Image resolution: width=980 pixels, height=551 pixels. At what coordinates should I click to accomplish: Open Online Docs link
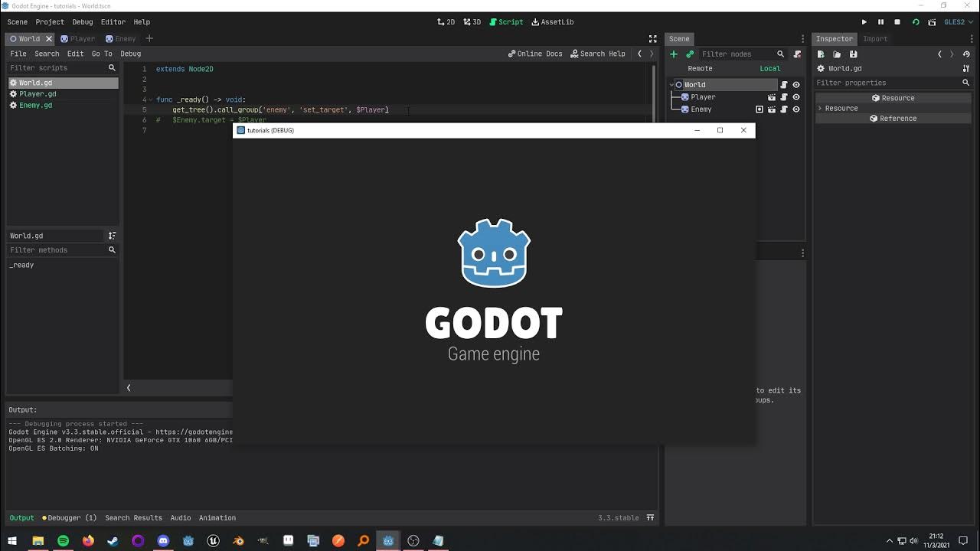[x=534, y=54]
